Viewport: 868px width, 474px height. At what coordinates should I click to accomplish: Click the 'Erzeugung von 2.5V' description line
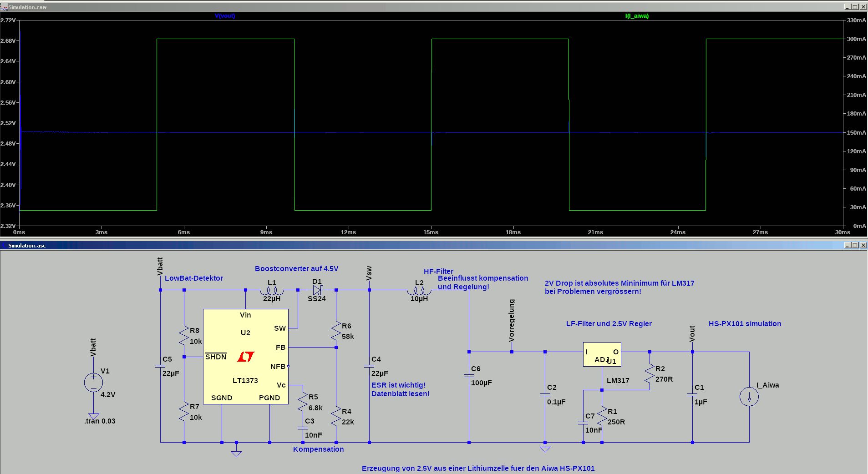478,469
